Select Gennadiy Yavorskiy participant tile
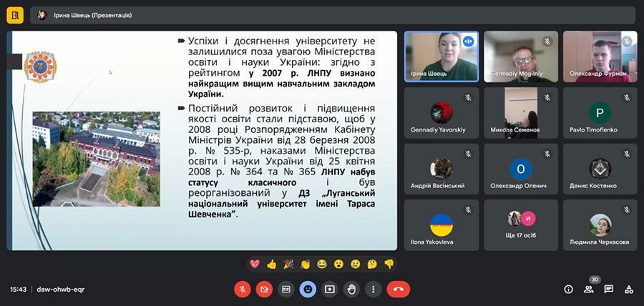 click(x=441, y=113)
